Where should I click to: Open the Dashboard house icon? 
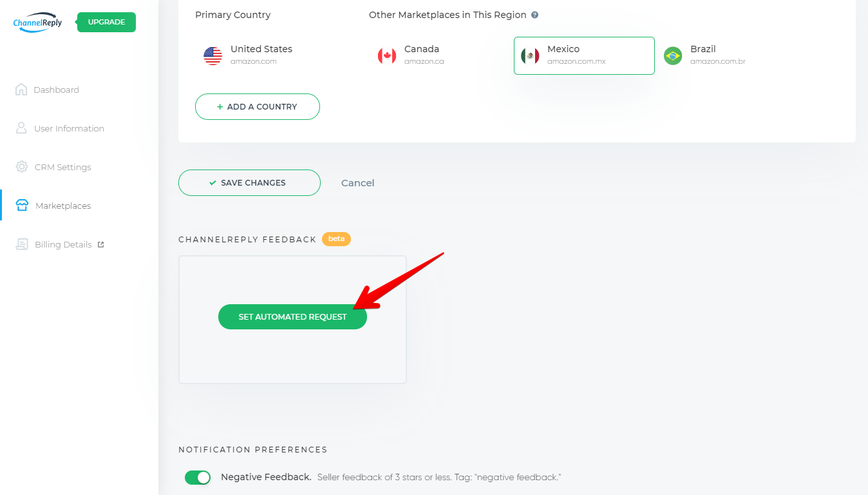[x=21, y=90]
